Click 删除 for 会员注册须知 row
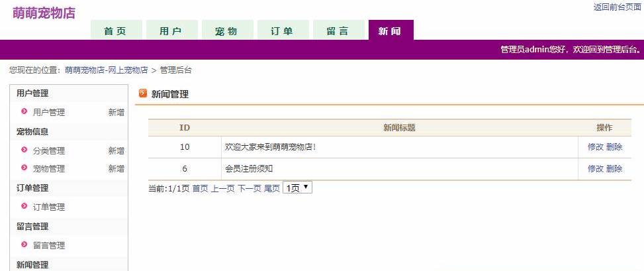Screen dimensions: 644x271 tap(614, 168)
